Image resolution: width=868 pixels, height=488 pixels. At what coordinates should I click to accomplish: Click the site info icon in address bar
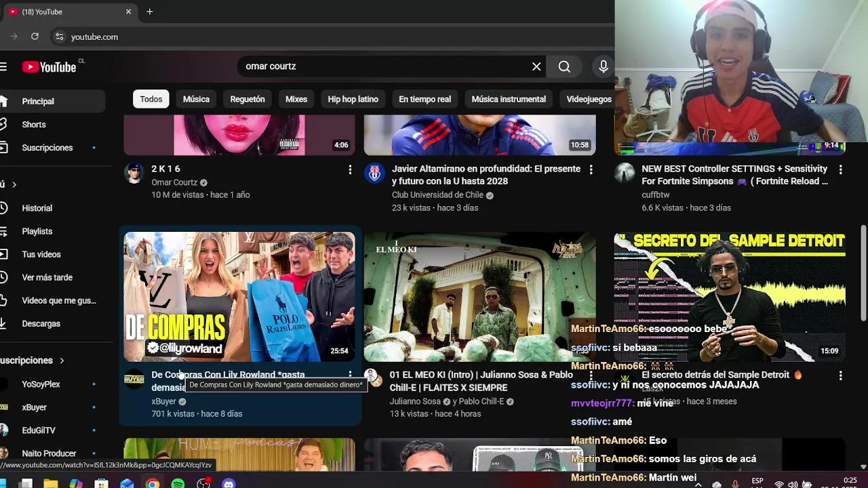tap(59, 37)
